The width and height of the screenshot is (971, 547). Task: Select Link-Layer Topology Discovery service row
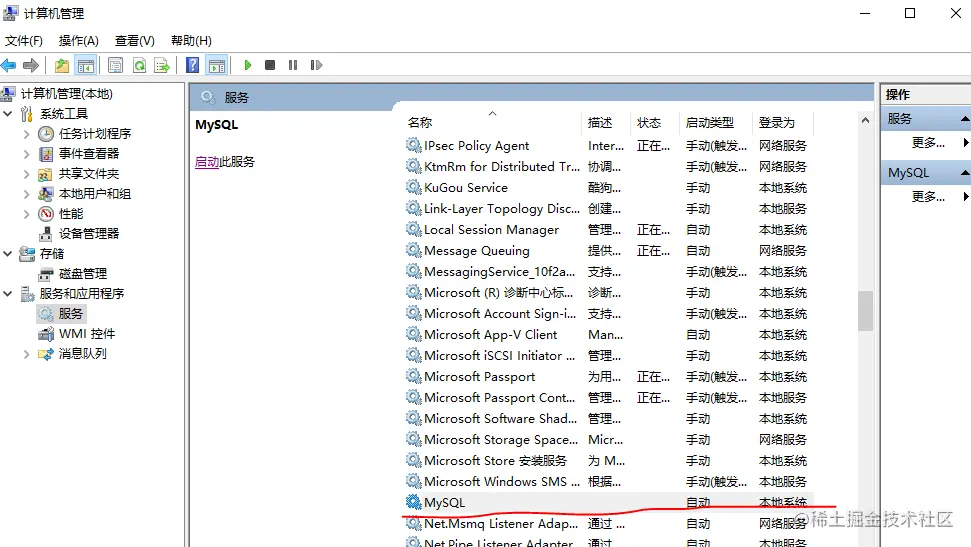pos(608,209)
